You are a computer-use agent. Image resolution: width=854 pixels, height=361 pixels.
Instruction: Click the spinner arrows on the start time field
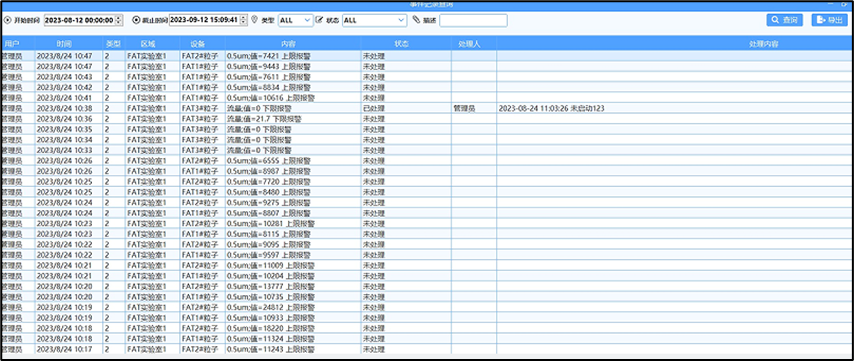coord(119,20)
